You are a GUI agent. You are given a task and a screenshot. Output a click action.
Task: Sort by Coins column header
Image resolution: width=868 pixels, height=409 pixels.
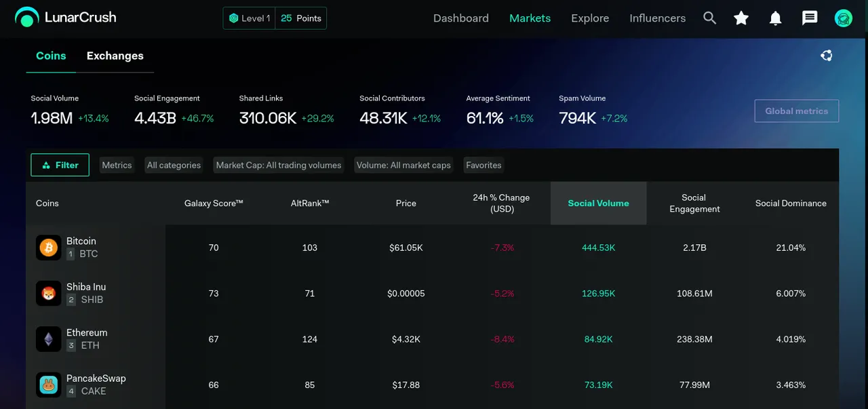[x=47, y=203]
